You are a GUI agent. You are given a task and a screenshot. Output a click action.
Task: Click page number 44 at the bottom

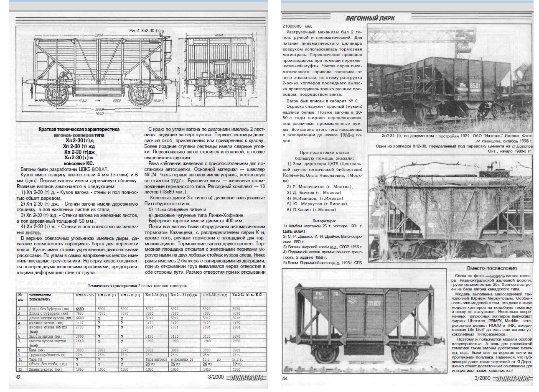tap(285, 378)
